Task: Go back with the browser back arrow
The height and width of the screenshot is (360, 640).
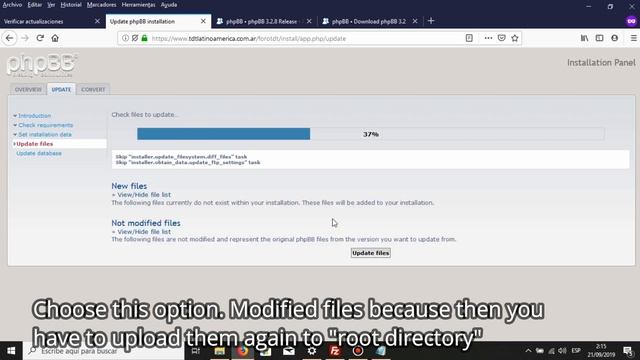Action: (10, 38)
